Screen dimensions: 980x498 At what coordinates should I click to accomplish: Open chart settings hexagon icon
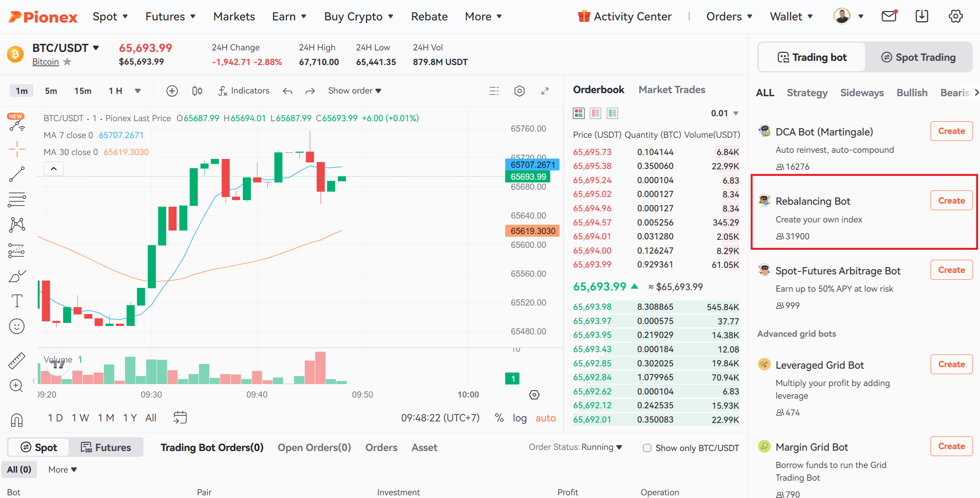(x=519, y=91)
